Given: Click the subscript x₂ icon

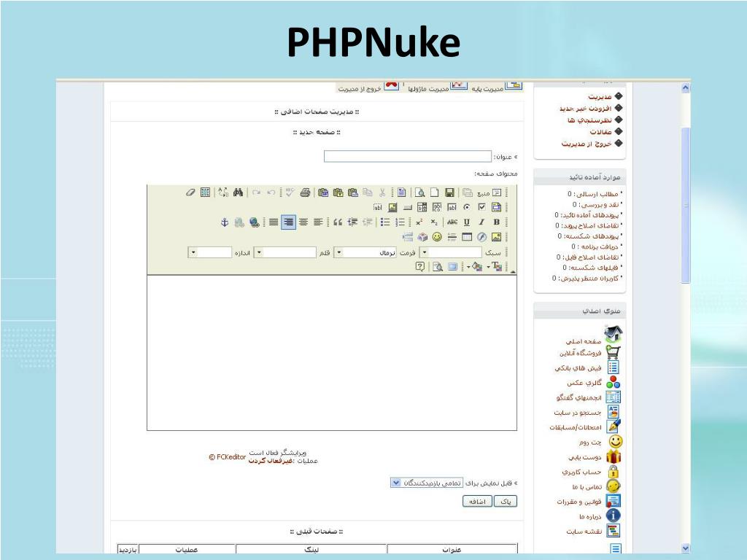Looking at the screenshot, I should [x=434, y=222].
